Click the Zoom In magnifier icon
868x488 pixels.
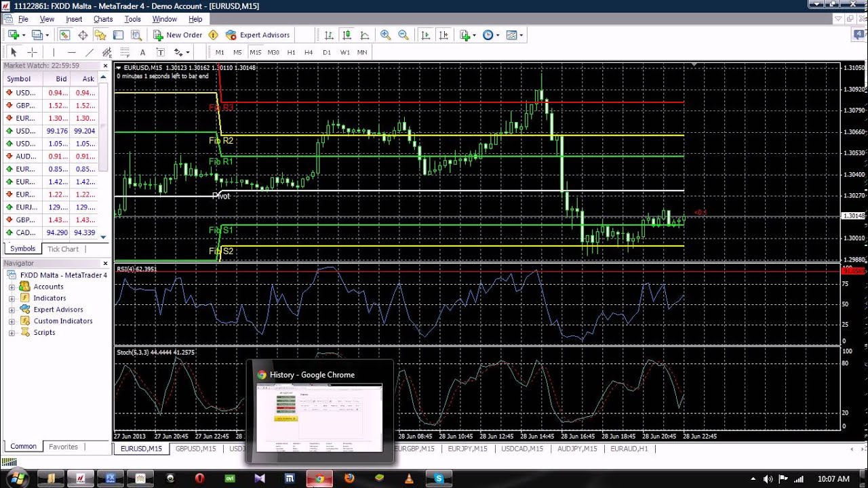pos(385,35)
